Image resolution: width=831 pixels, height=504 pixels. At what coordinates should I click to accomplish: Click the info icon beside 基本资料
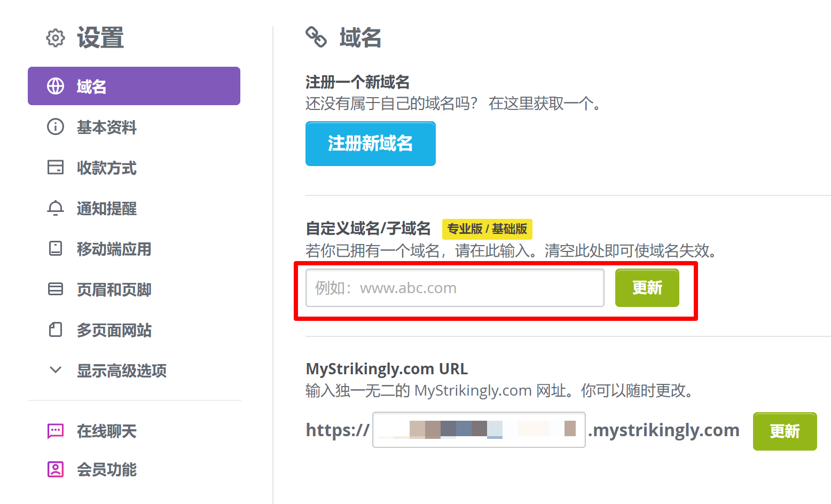pyautogui.click(x=56, y=127)
